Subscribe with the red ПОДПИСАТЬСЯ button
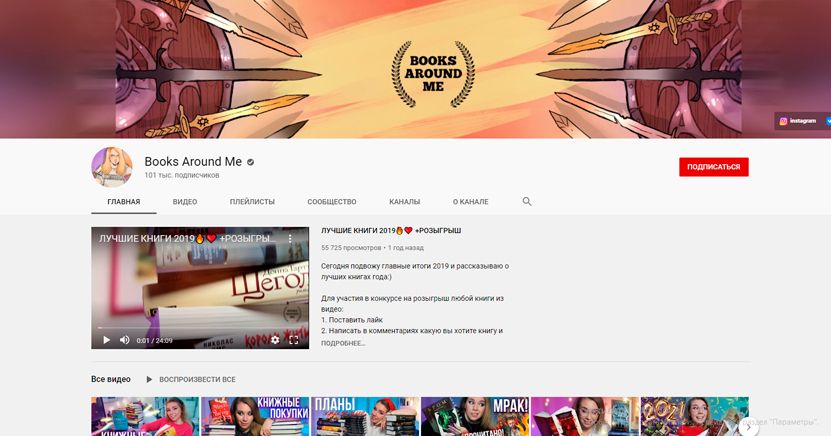This screenshot has width=831, height=436. (714, 167)
